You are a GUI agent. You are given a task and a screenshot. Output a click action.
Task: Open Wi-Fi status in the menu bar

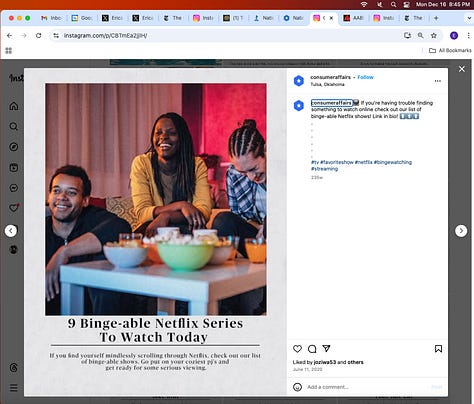[364, 4]
